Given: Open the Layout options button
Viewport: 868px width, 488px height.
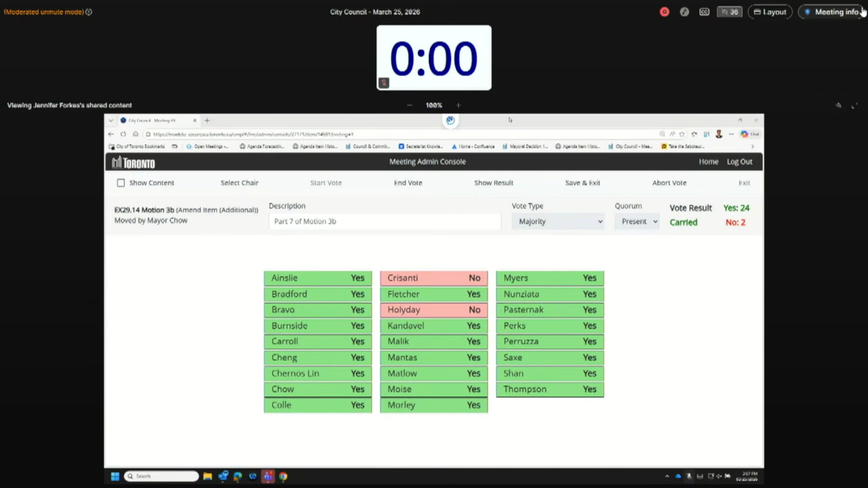Looking at the screenshot, I should coord(770,12).
